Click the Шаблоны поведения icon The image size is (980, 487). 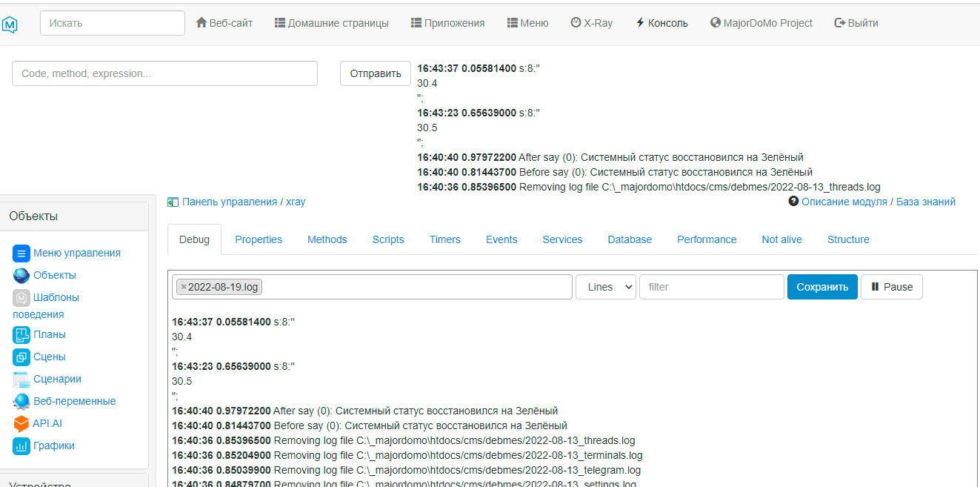tap(21, 298)
